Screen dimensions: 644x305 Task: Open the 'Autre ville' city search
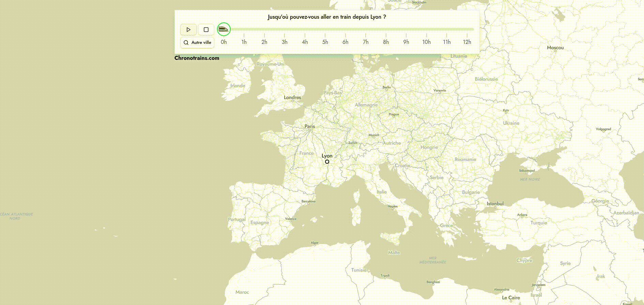pyautogui.click(x=197, y=43)
